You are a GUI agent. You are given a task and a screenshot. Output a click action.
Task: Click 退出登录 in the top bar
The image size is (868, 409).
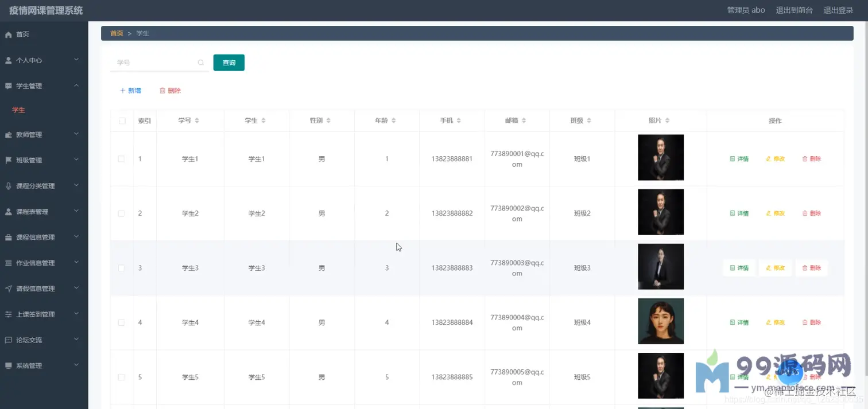(x=838, y=10)
